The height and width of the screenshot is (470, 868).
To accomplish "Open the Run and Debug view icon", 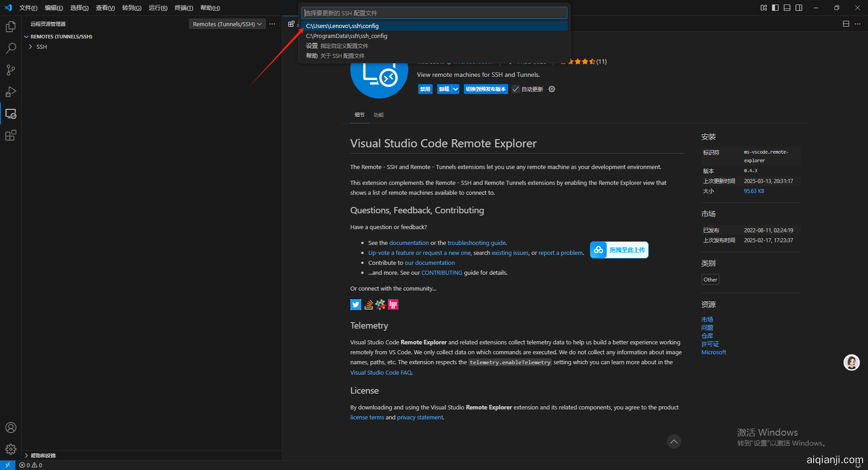I will click(11, 92).
